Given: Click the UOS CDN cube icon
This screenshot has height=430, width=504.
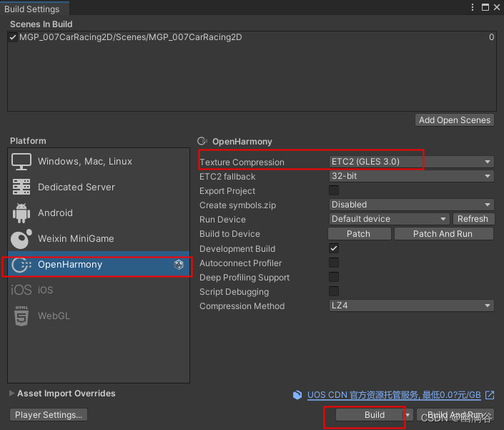Looking at the screenshot, I should click(297, 395).
